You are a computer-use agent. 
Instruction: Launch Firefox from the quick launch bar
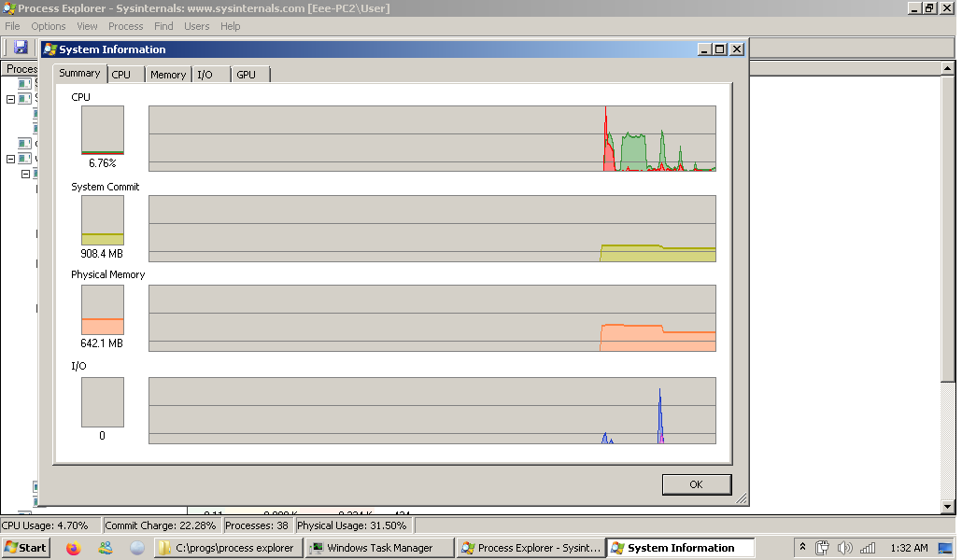[74, 548]
